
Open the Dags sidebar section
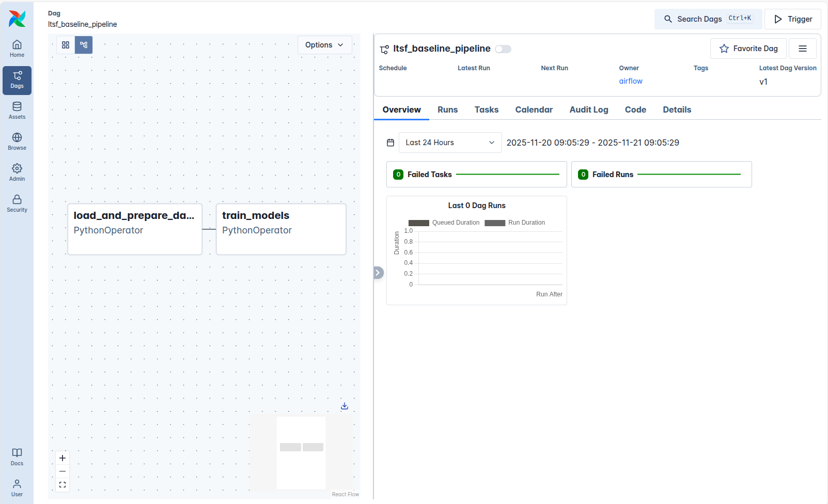(x=17, y=80)
